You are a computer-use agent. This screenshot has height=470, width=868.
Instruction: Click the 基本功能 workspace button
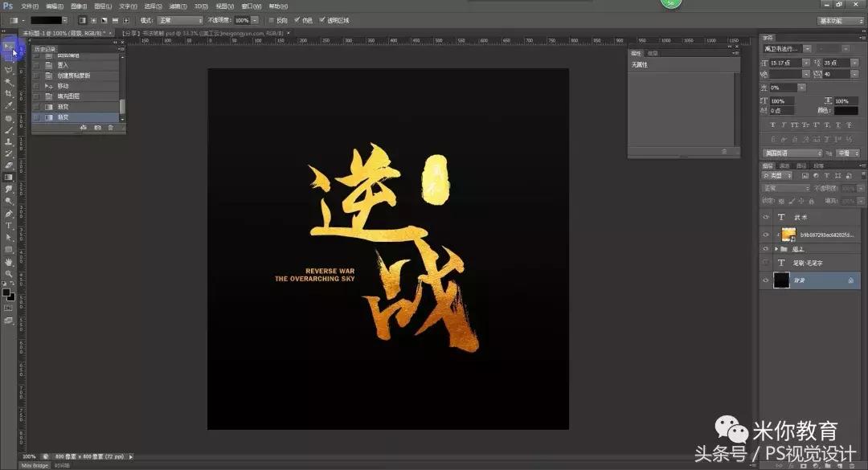(838, 22)
